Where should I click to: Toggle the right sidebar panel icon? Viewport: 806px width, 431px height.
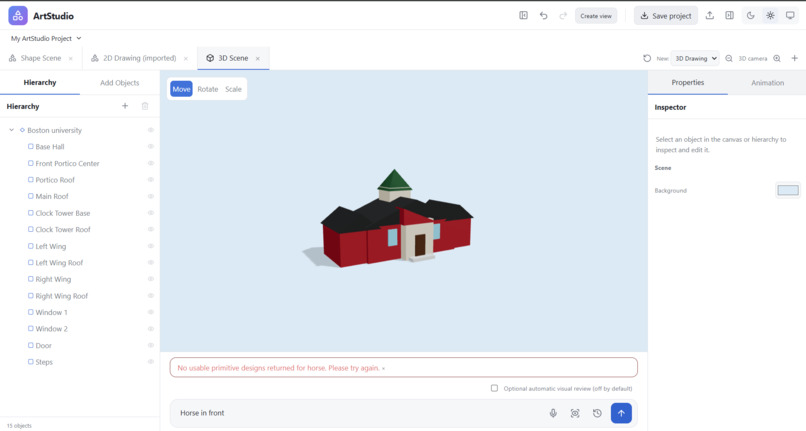729,15
